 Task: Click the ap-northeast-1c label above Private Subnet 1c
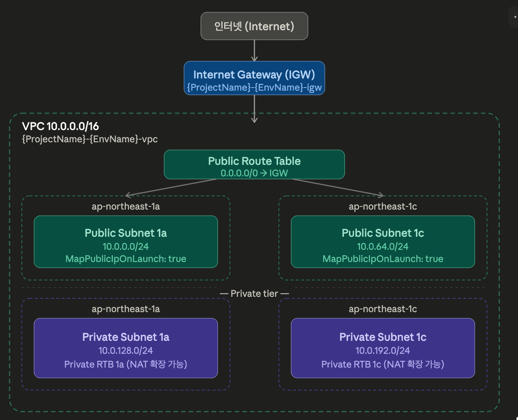[x=383, y=309]
